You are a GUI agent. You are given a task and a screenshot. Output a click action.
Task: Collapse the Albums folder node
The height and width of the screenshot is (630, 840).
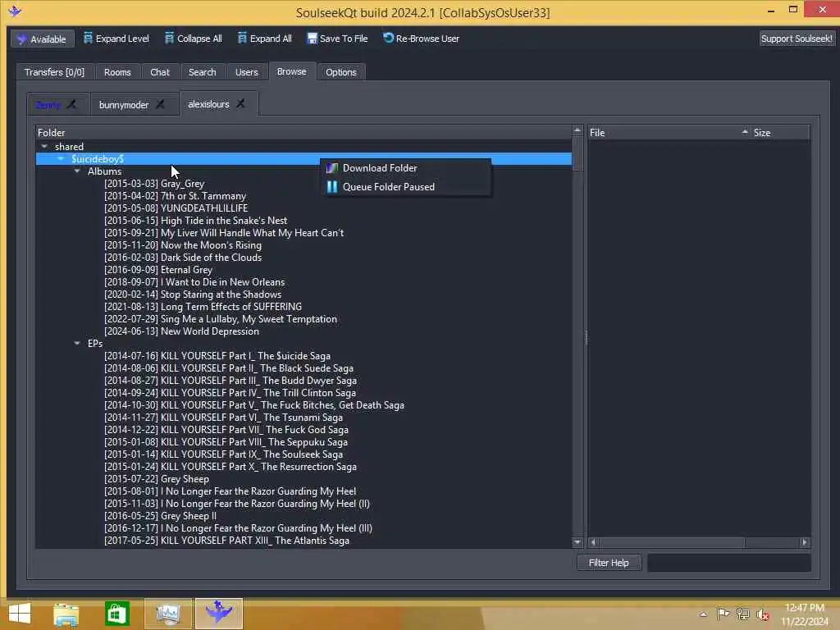(77, 171)
